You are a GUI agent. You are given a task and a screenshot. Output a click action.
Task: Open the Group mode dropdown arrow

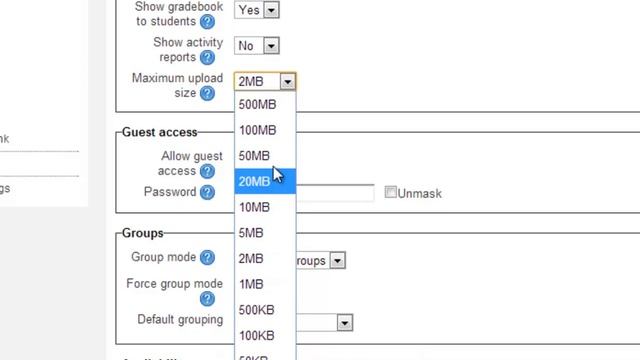click(x=338, y=260)
